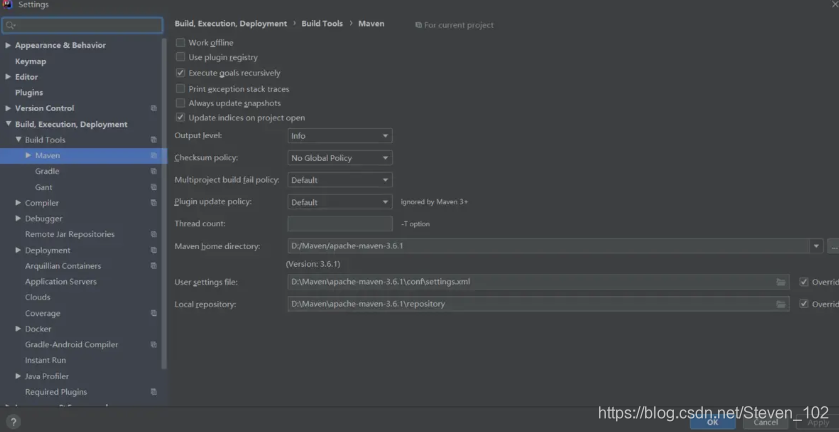Click folder browse icon for User settings file

(781, 282)
